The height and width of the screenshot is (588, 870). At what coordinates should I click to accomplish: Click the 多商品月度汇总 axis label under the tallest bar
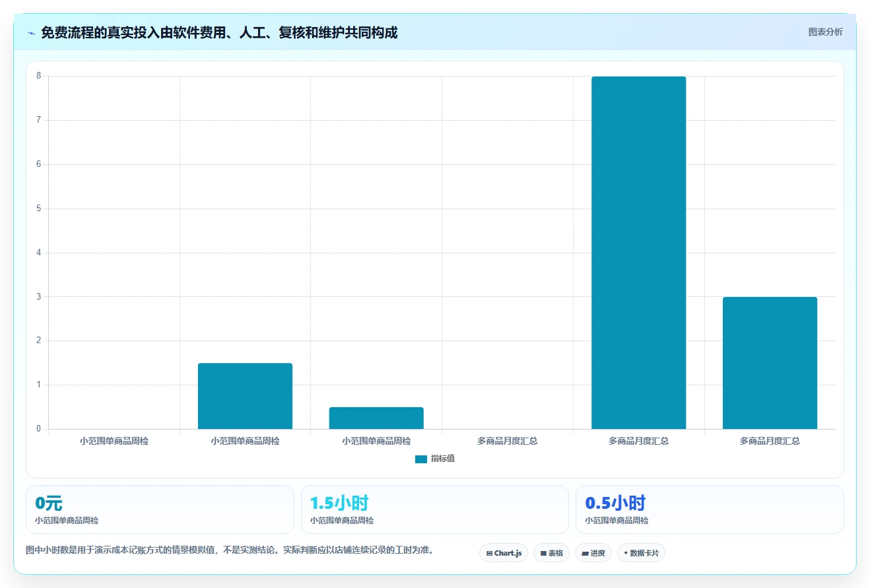pyautogui.click(x=639, y=441)
